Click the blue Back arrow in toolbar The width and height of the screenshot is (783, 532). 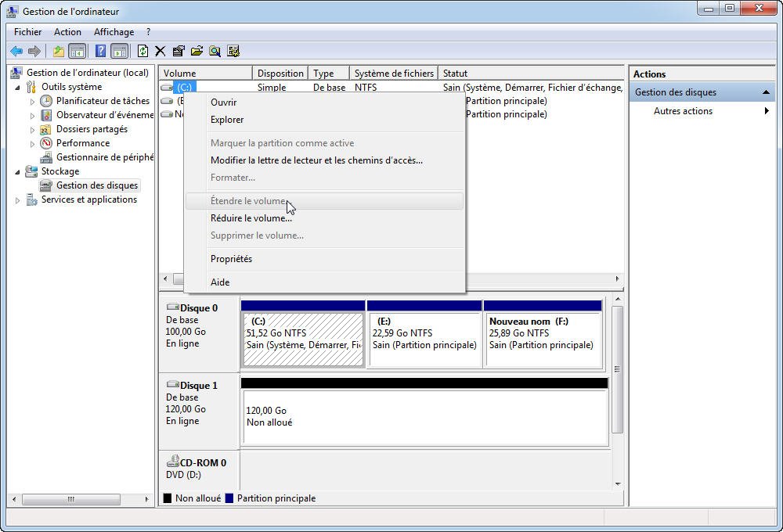16,51
